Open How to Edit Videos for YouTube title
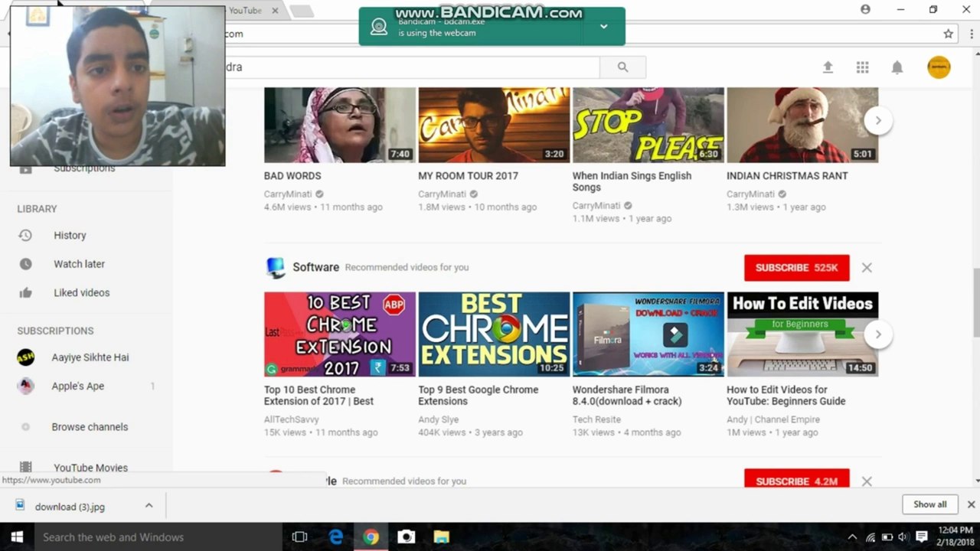The height and width of the screenshot is (551, 980). [x=786, y=396]
